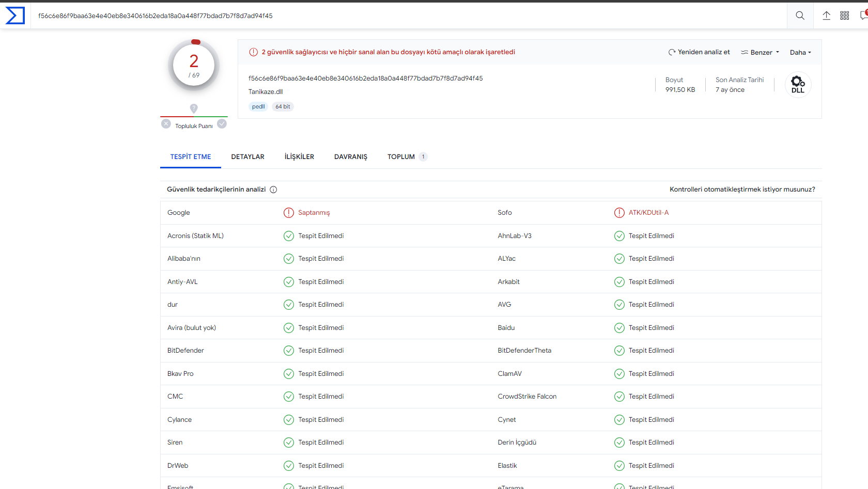Click the community score checkmark vote icon

tap(222, 124)
